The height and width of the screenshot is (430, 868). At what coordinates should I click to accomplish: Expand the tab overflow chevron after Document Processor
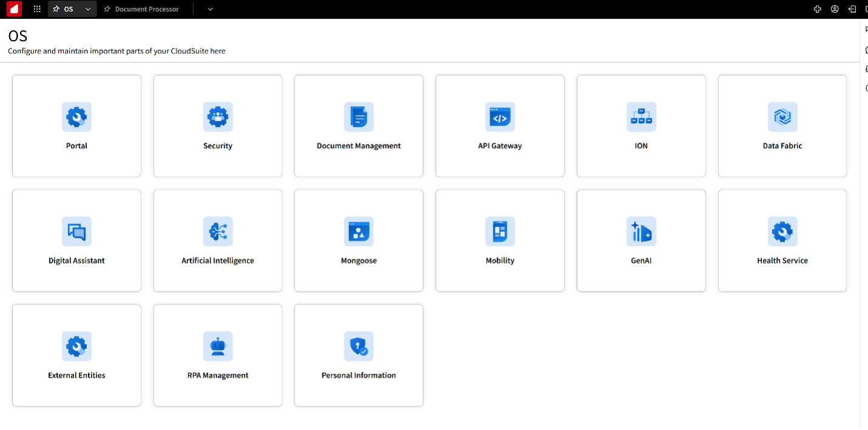[x=210, y=9]
